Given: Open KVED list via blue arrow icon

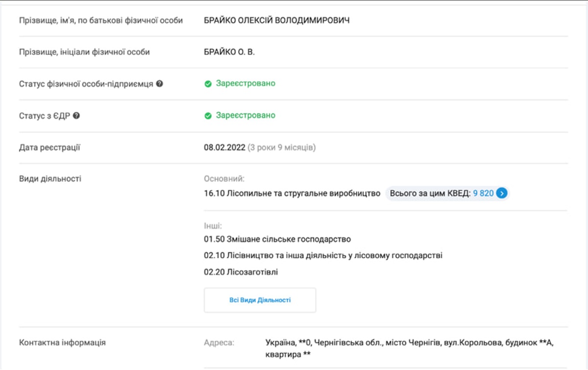Looking at the screenshot, I should (501, 194).
